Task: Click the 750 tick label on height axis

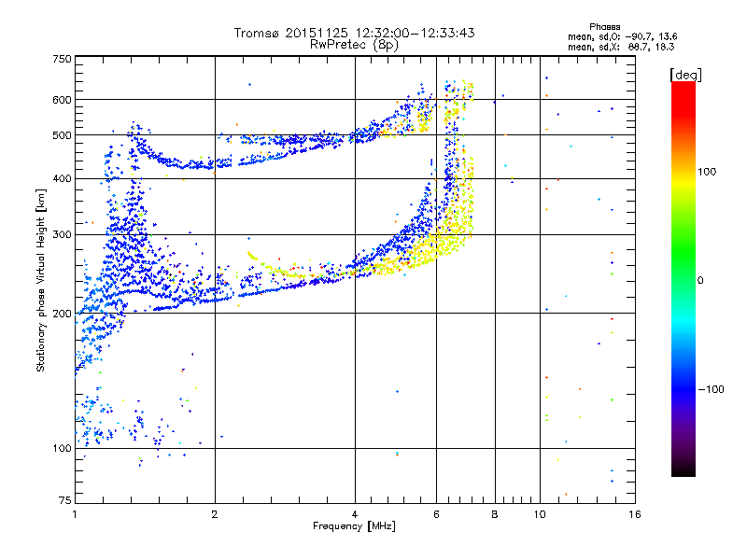Action: pos(62,59)
